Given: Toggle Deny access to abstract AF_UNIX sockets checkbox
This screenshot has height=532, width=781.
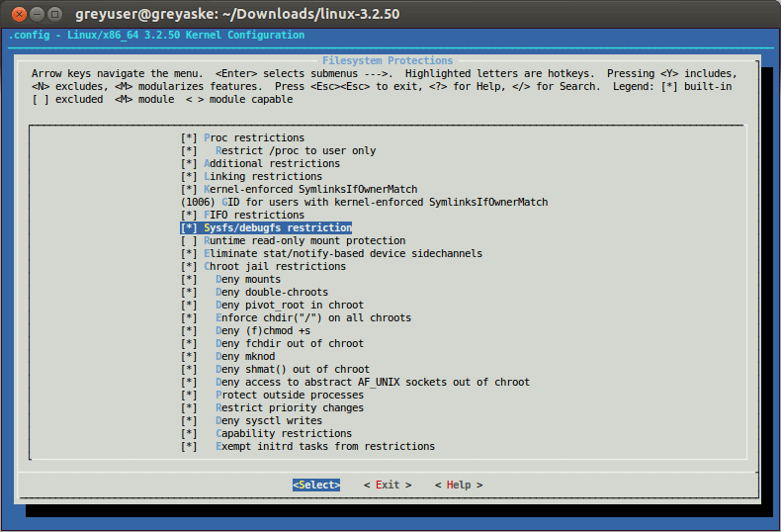Looking at the screenshot, I should coord(189,383).
